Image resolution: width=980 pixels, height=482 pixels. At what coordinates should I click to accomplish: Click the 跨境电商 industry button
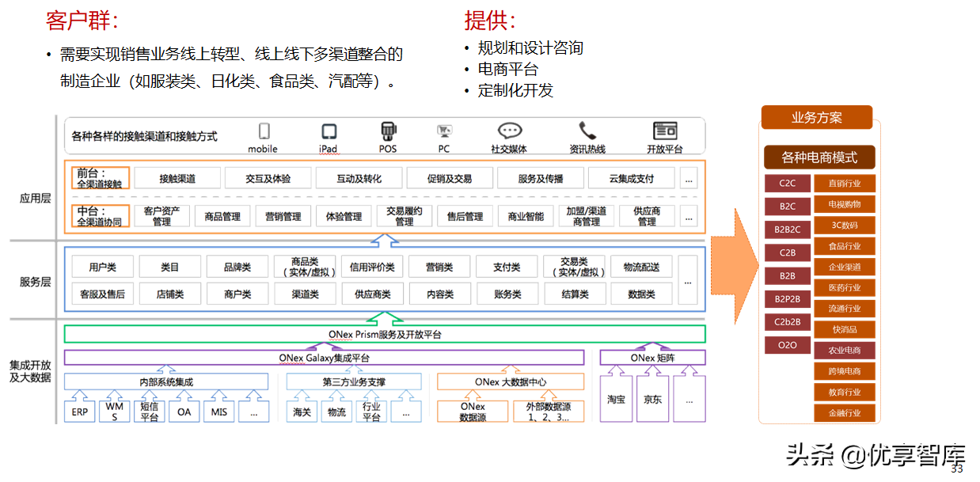[845, 371]
